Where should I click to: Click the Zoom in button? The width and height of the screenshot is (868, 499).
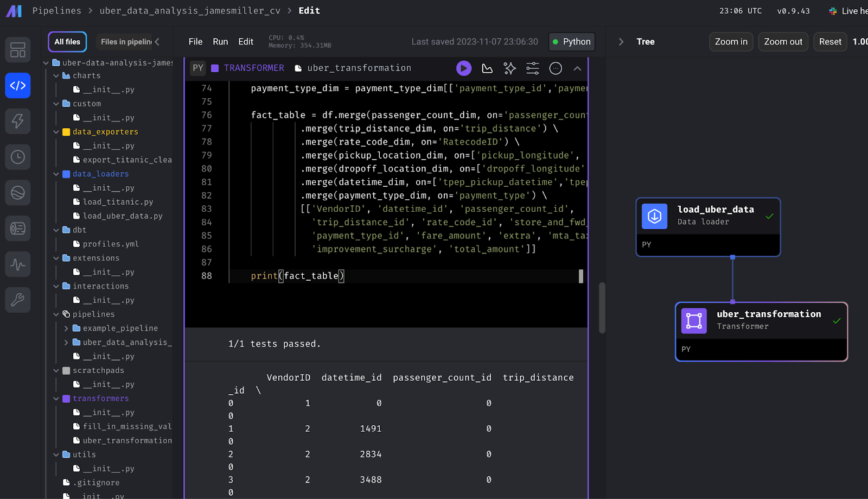tap(731, 42)
